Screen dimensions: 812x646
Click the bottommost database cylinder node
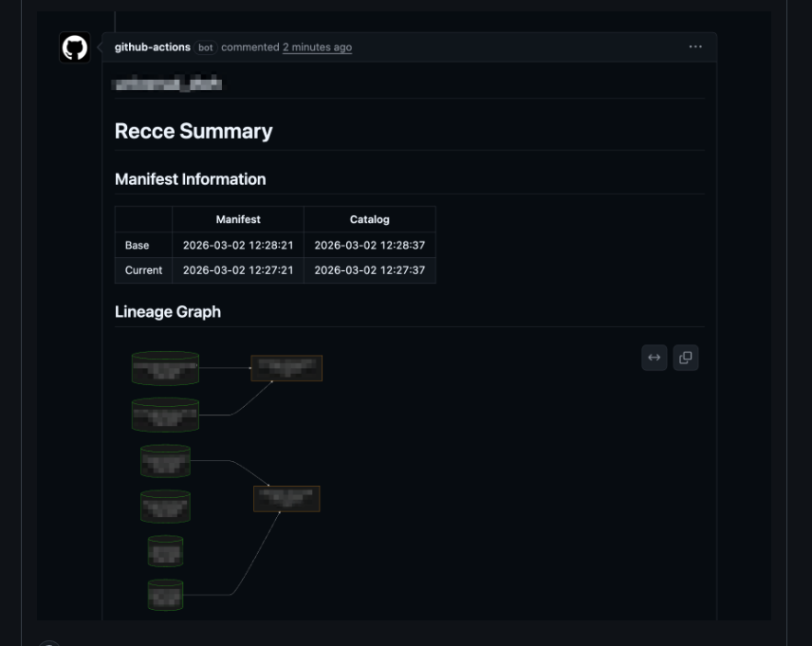(x=165, y=596)
